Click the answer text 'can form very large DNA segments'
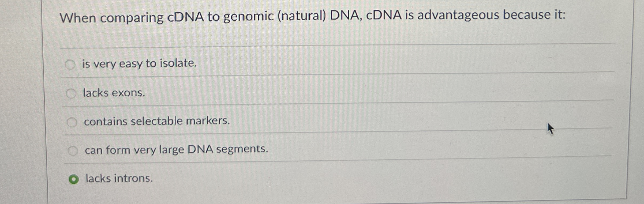This screenshot has width=644, height=204. click(176, 150)
